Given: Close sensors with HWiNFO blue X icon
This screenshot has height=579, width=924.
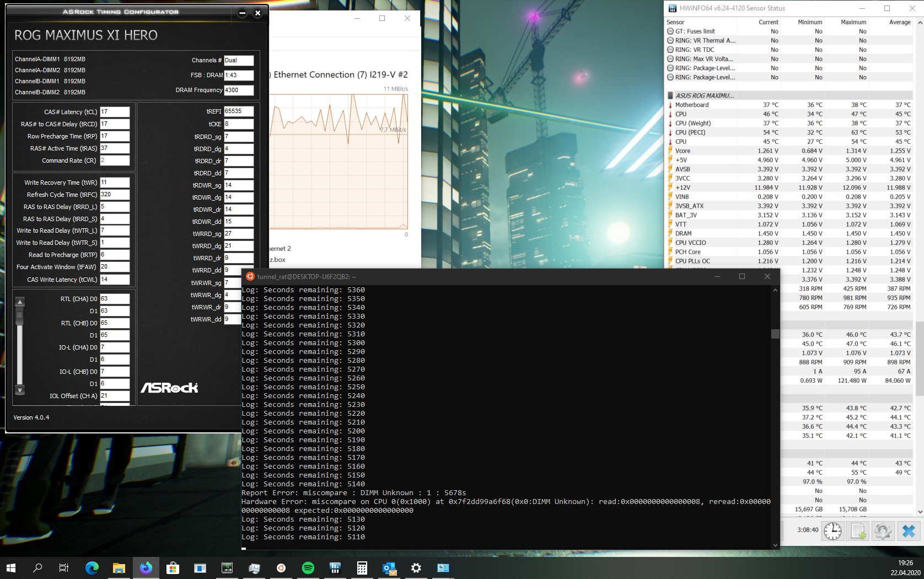Looking at the screenshot, I should (x=909, y=531).
